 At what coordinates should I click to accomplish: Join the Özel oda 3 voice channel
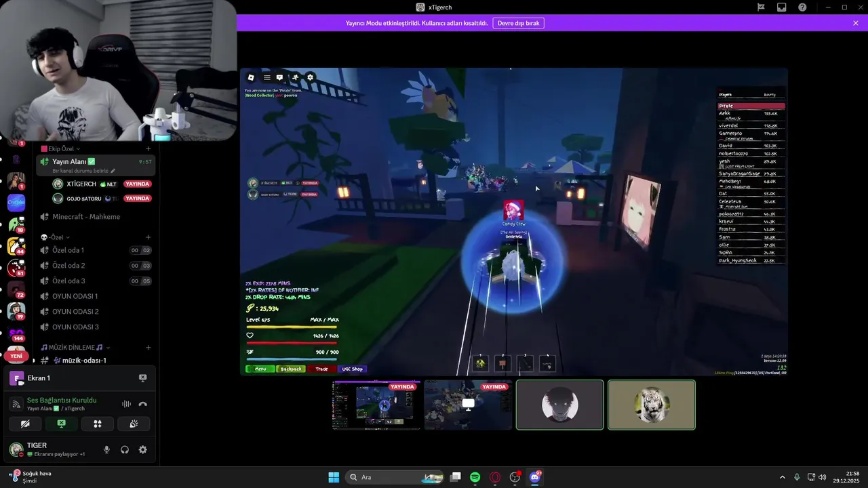pyautogui.click(x=96, y=281)
